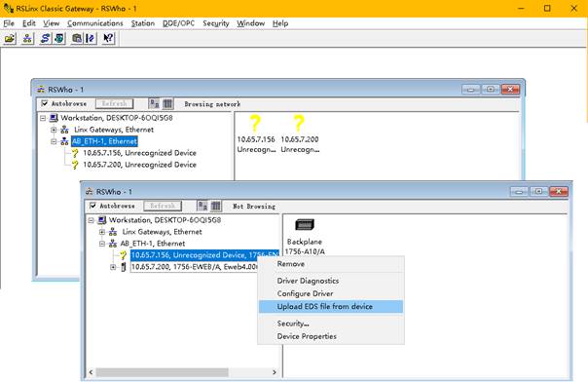Toggle Autobrowse checkbox in back RSWho window

45,103
